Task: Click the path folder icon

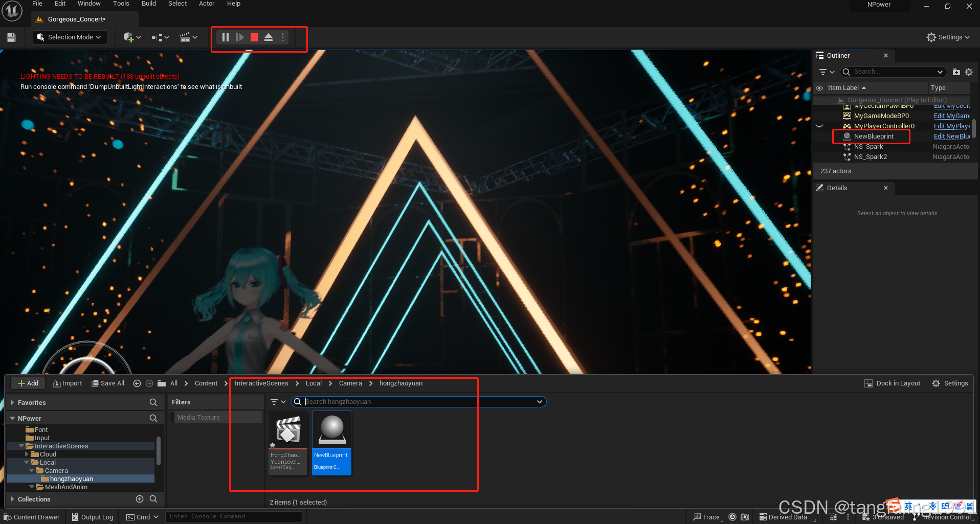Action: point(162,383)
